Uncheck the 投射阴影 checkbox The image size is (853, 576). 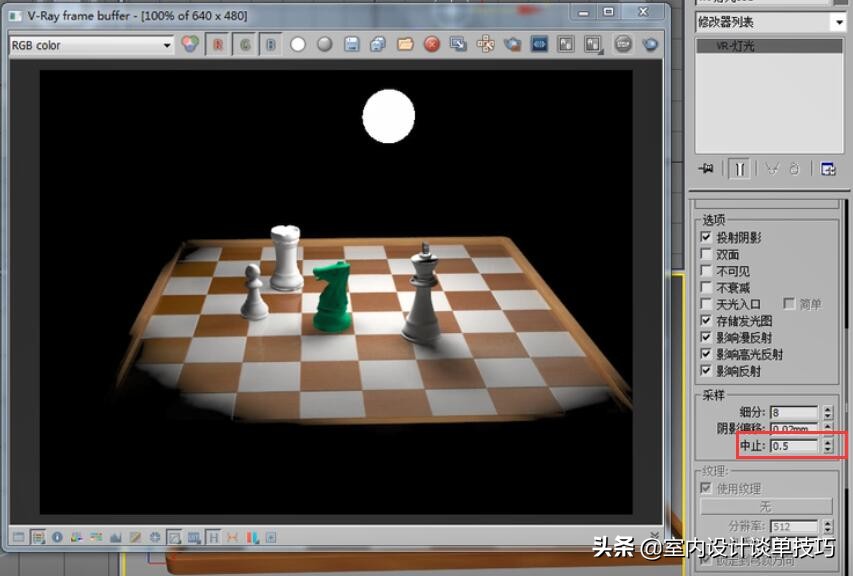706,238
